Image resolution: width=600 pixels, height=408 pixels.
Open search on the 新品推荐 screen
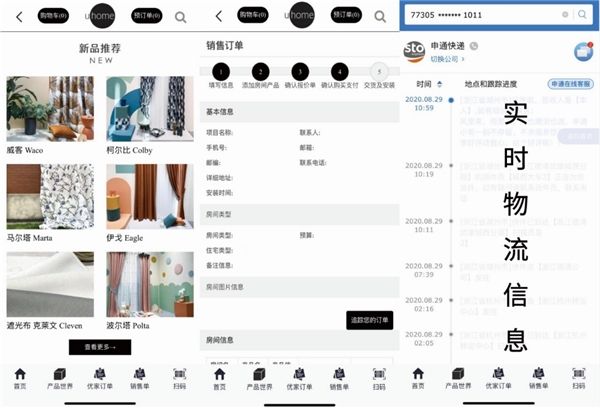(180, 17)
